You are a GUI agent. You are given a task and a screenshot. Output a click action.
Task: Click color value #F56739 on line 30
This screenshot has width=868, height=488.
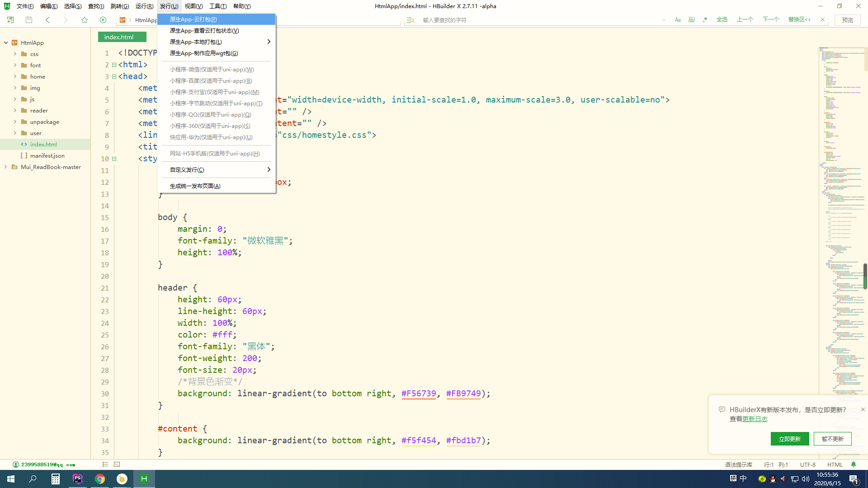tap(419, 394)
